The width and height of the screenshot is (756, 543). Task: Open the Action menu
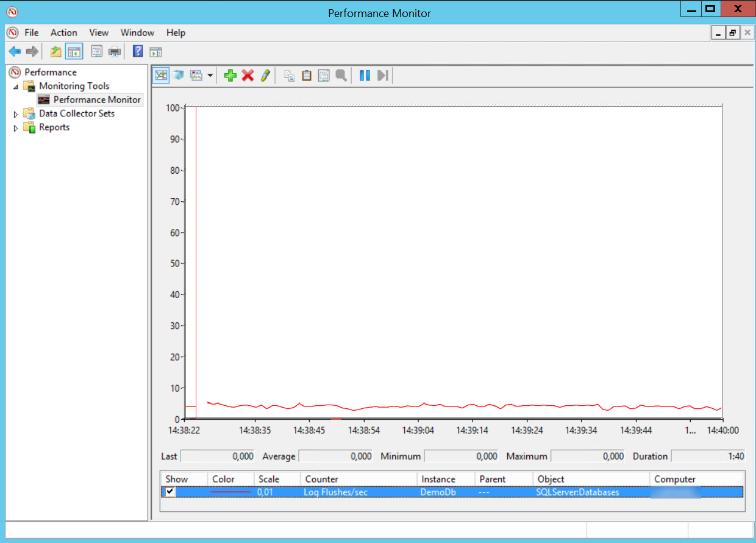click(x=63, y=33)
